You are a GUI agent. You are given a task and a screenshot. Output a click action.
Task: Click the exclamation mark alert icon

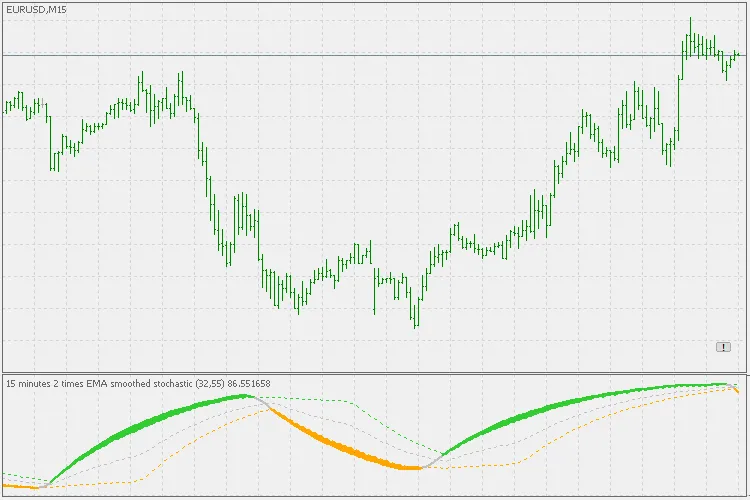pyautogui.click(x=723, y=346)
